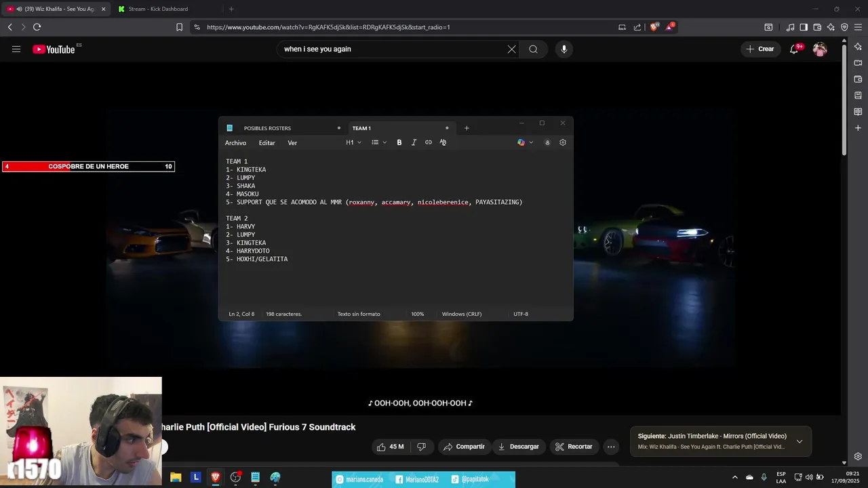
Task: Open more actions menu for the video
Action: click(611, 447)
